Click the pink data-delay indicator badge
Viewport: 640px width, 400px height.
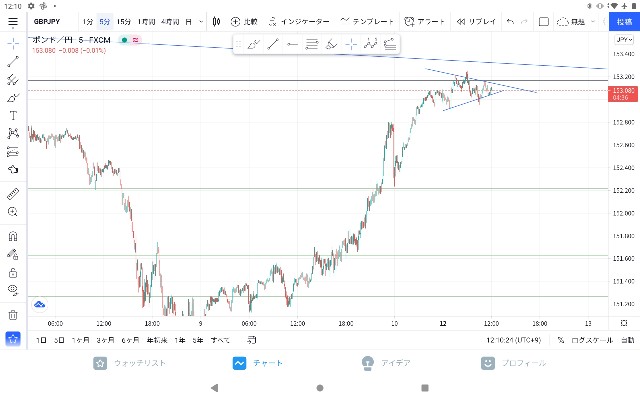pos(136,40)
